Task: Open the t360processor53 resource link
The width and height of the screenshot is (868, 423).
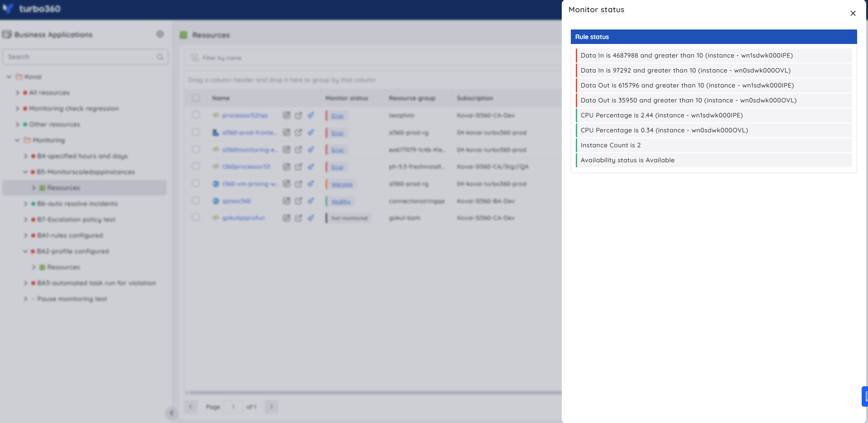Action: (x=246, y=166)
